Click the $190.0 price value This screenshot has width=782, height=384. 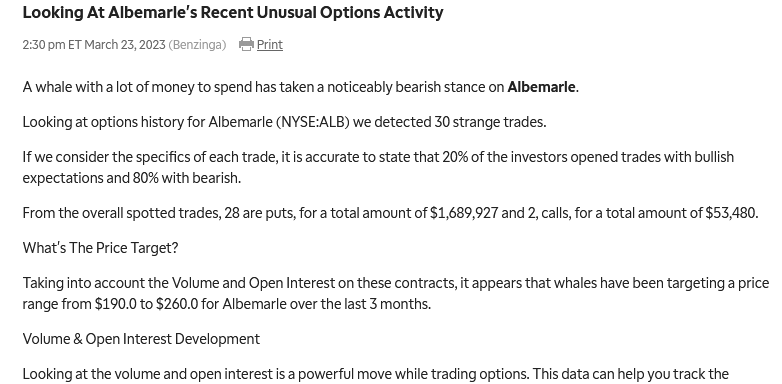pyautogui.click(x=115, y=304)
